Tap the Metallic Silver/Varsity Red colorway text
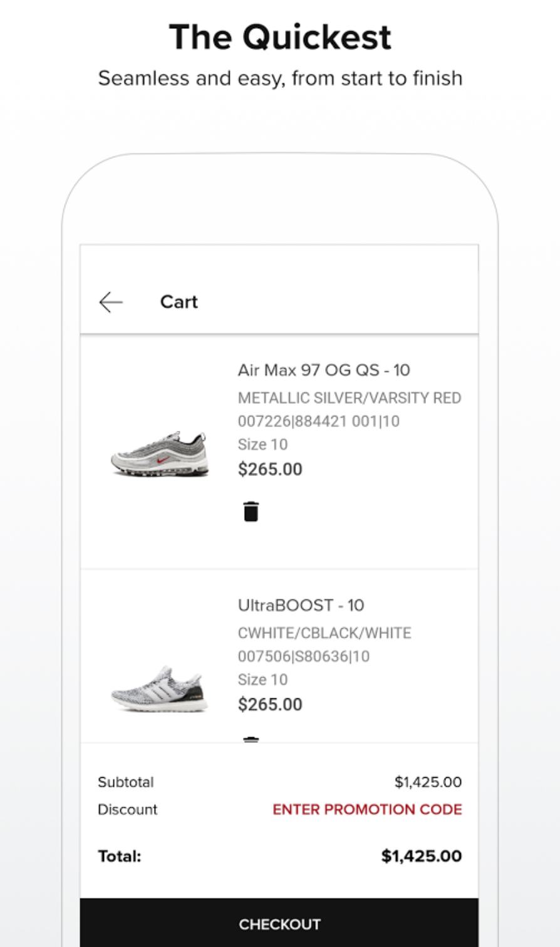Screen dimensions: 560x947 [x=350, y=398]
